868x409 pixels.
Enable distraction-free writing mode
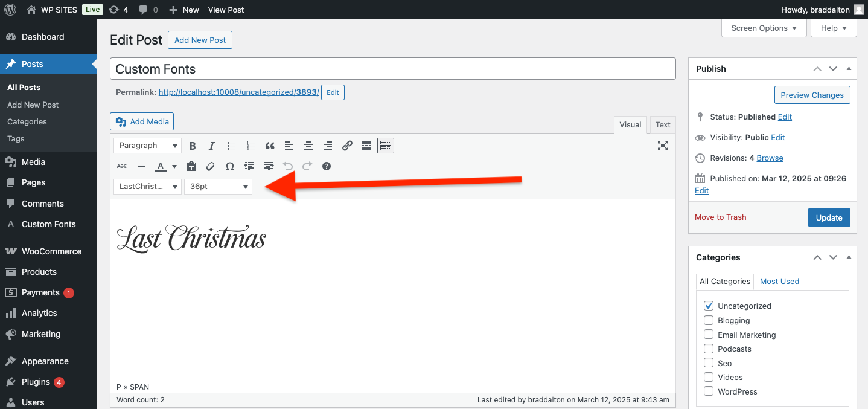click(x=662, y=146)
